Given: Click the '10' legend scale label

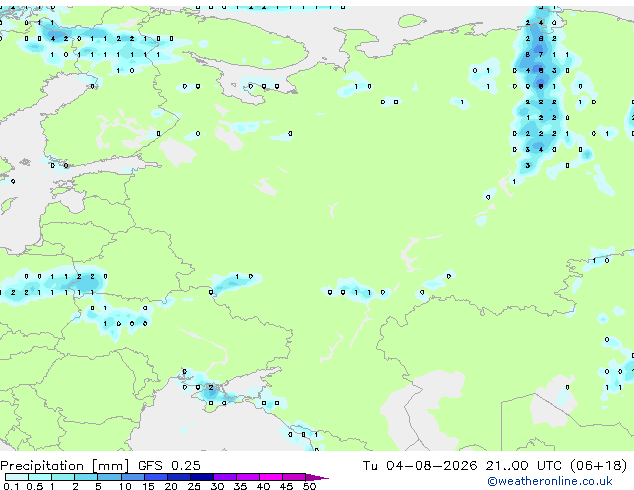Looking at the screenshot, I should [125, 486].
